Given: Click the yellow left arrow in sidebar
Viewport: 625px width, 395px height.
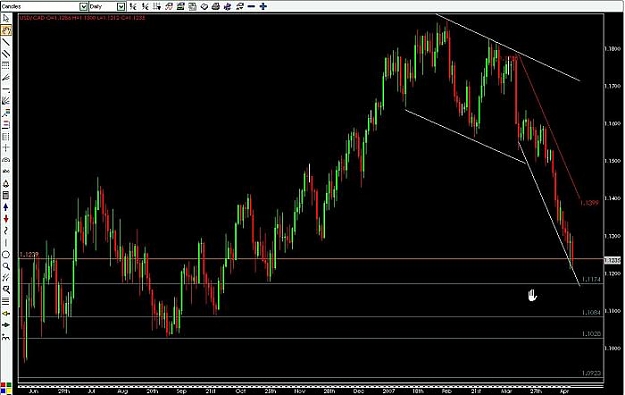Looking at the screenshot, I should point(6,313).
